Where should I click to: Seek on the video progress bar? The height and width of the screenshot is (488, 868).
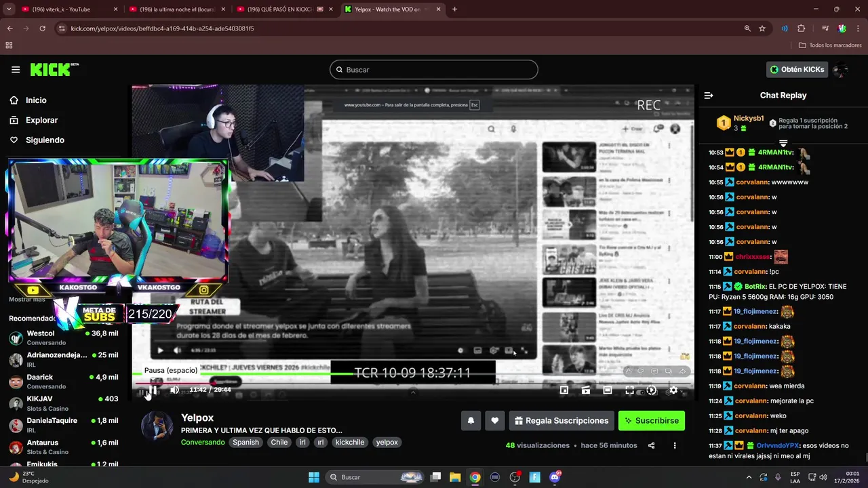tap(413, 382)
